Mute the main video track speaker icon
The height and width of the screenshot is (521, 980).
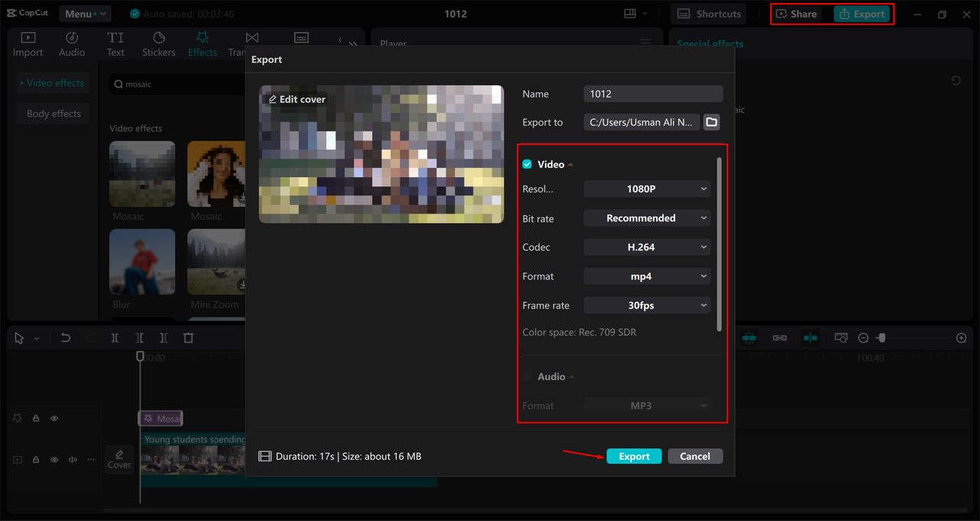73,460
